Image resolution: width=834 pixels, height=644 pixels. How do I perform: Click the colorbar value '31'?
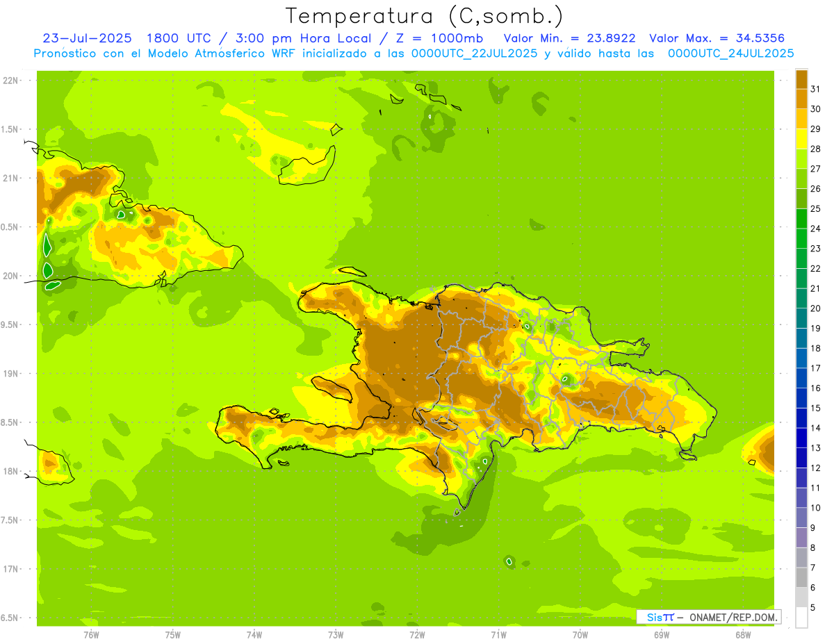coord(816,89)
